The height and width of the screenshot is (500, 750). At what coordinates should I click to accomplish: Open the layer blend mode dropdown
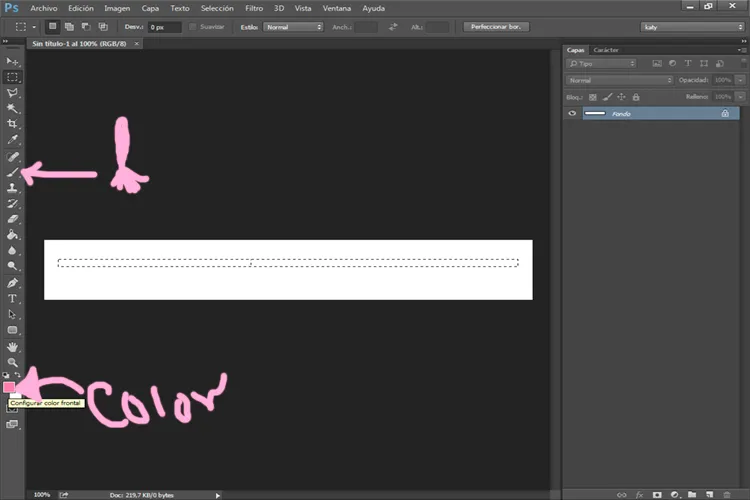(618, 80)
